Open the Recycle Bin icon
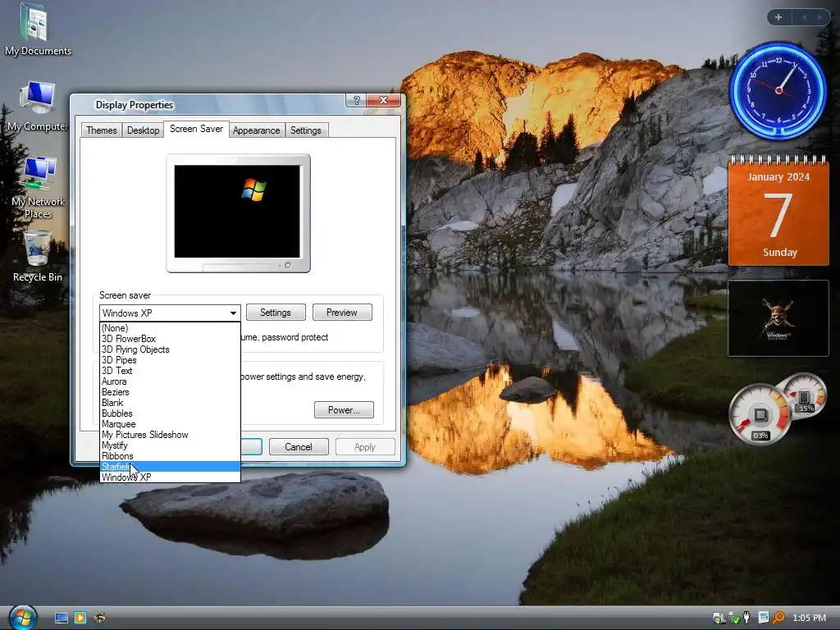 tap(38, 256)
